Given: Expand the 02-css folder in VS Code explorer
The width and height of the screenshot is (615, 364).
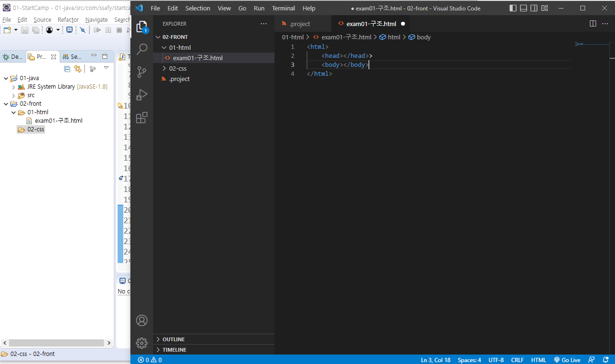Looking at the screenshot, I should point(214,68).
